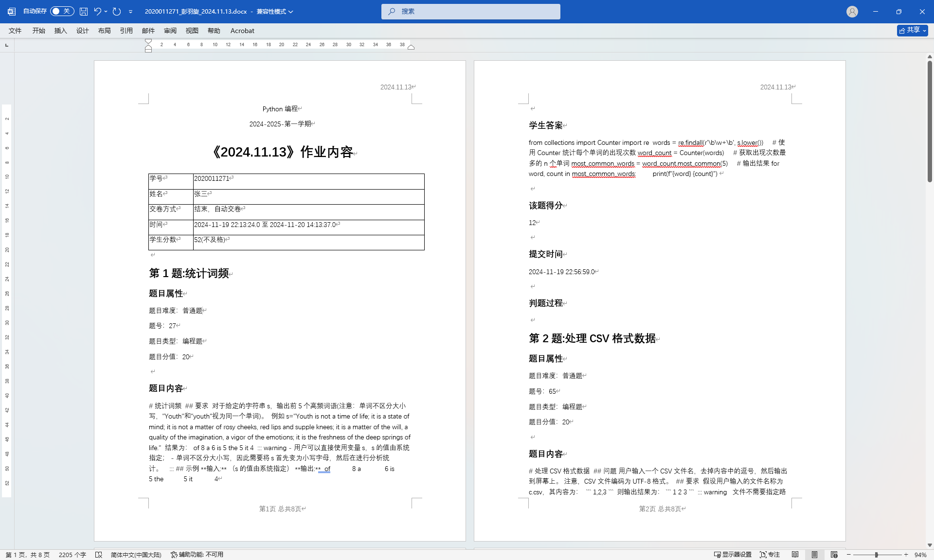
Task: Click the zoom out minus button
Action: tap(849, 555)
